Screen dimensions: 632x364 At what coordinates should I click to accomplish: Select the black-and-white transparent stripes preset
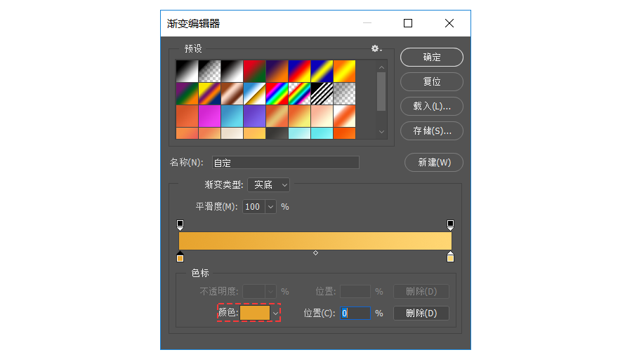(322, 93)
